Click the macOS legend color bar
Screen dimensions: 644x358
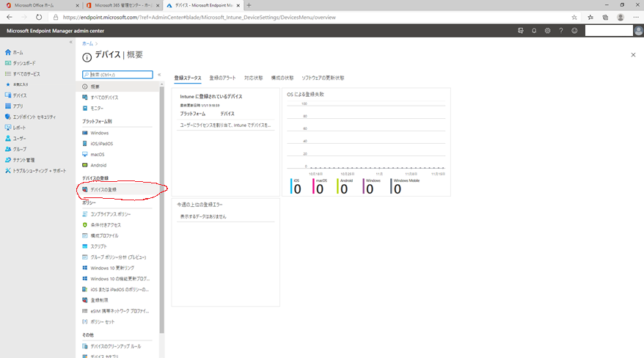coord(313,186)
